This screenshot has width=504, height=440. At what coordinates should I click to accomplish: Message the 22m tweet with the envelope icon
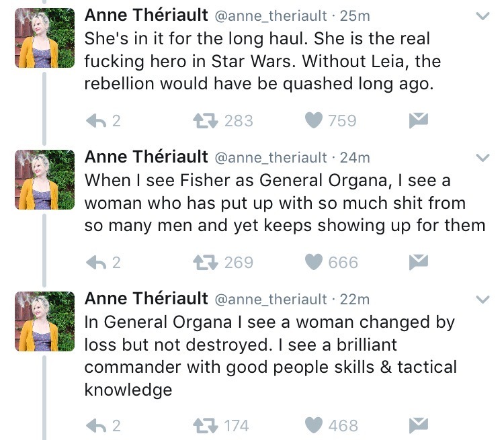pos(419,425)
